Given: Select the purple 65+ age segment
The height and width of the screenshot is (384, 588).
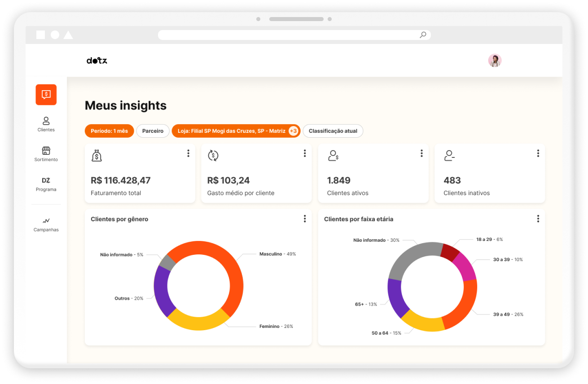Looking at the screenshot, I should 395,297.
